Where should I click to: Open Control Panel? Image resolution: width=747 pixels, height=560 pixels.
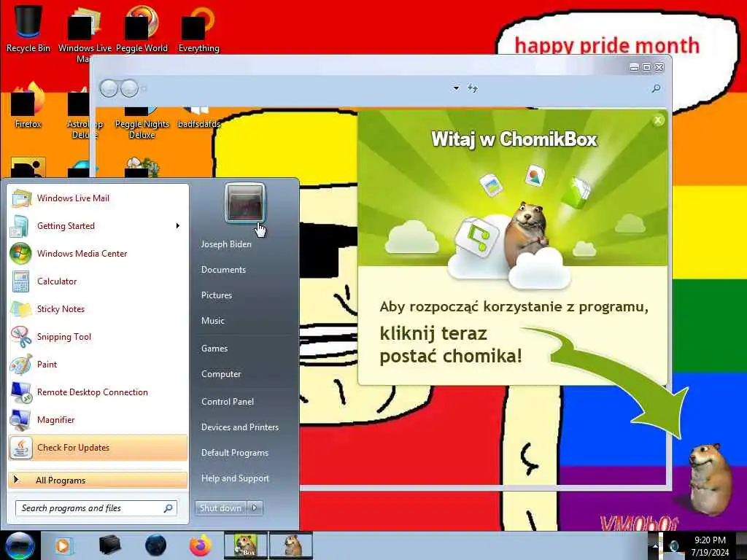228,402
